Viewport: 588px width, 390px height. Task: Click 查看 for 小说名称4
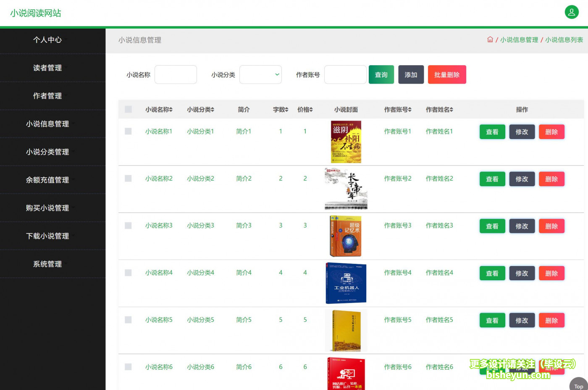[492, 273]
